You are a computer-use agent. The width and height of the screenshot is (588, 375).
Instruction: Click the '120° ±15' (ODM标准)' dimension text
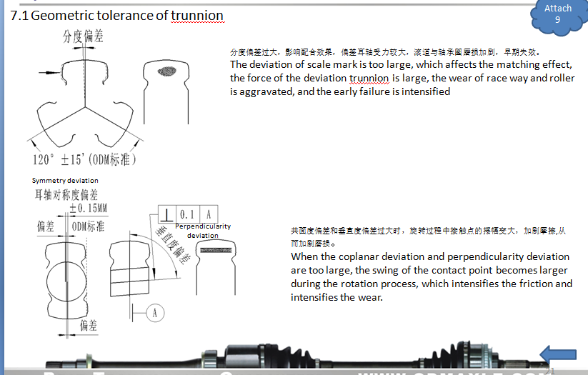(x=84, y=159)
